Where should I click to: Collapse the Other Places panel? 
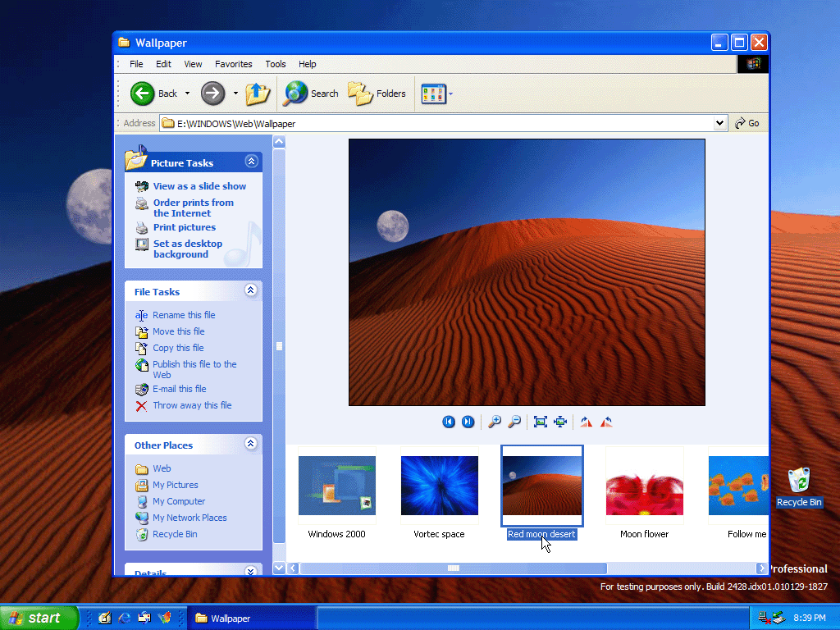[251, 444]
